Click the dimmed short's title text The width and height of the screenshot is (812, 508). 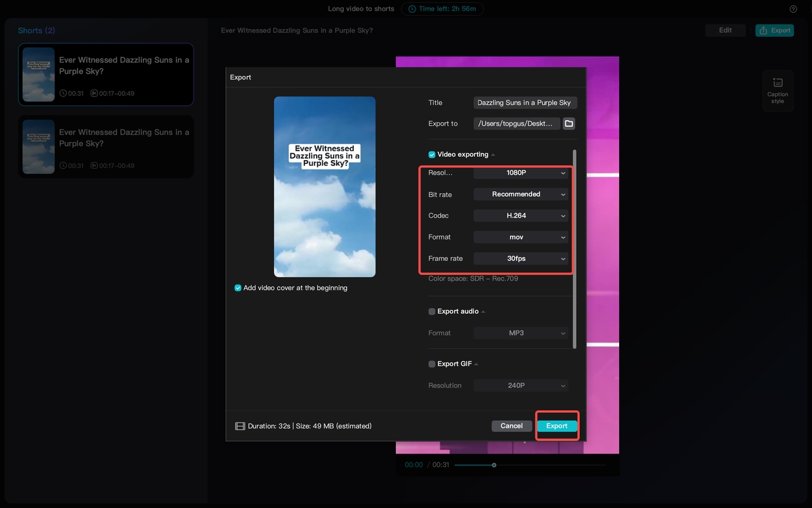point(124,138)
